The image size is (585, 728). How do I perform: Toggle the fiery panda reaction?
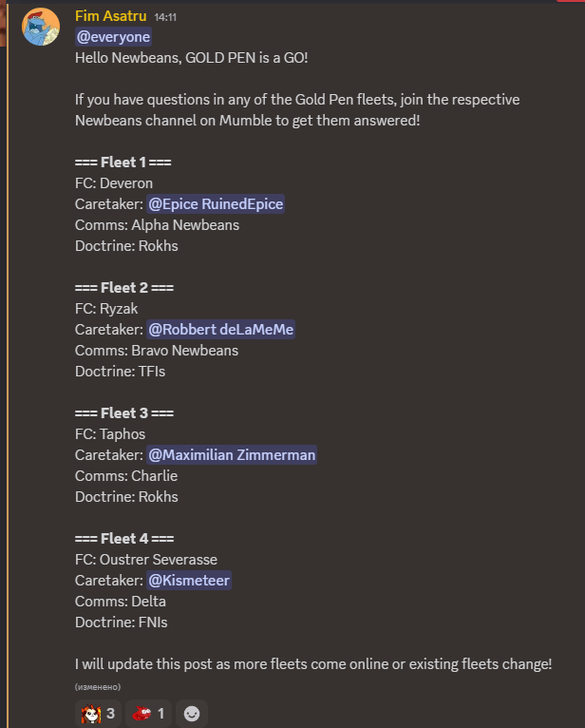coord(99,713)
